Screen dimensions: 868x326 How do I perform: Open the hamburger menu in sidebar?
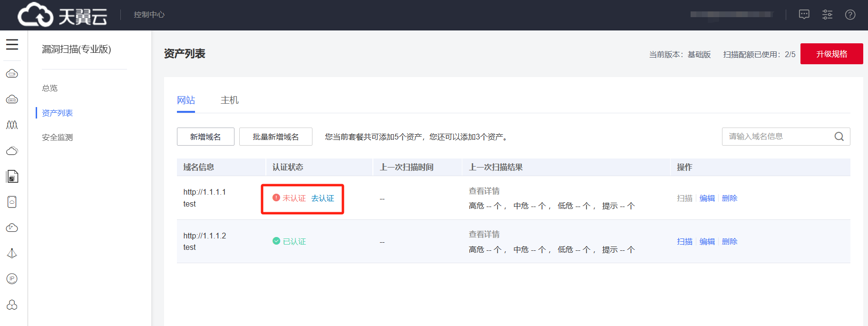12,44
